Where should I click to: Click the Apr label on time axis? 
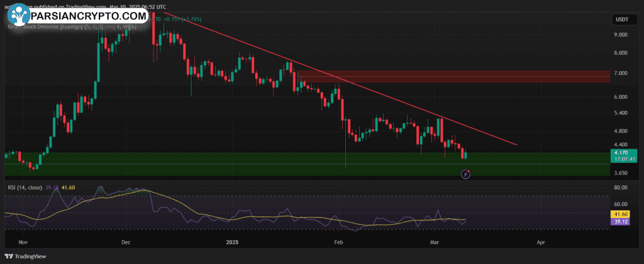(x=540, y=241)
